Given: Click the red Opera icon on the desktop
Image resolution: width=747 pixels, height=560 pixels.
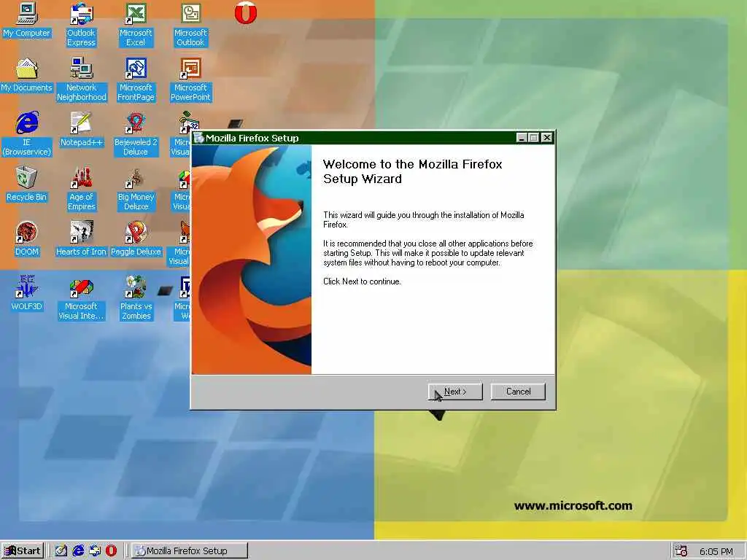Looking at the screenshot, I should coord(246,13).
